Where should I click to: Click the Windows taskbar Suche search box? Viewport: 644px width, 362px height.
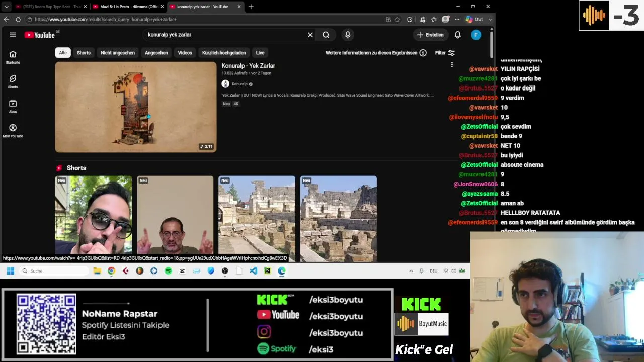pos(54,270)
